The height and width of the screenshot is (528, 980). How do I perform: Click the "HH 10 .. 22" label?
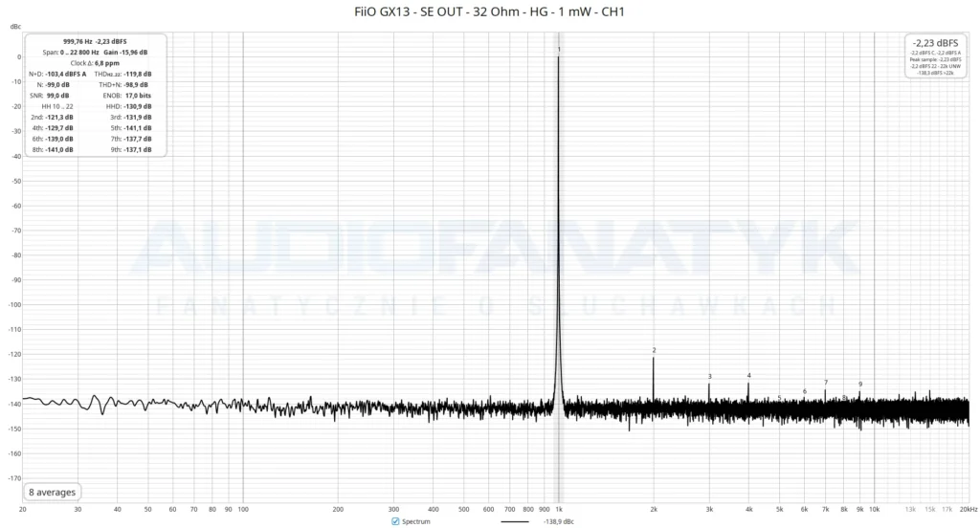[57, 106]
